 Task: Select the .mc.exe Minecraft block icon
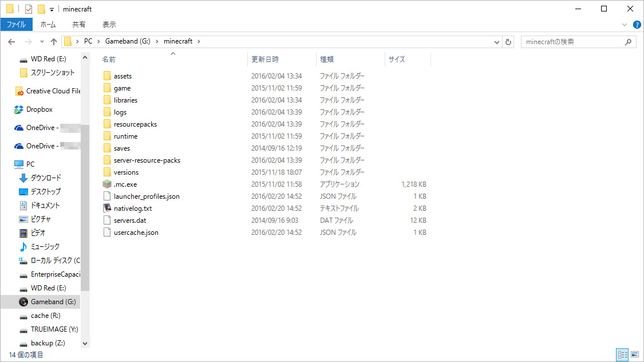(107, 184)
